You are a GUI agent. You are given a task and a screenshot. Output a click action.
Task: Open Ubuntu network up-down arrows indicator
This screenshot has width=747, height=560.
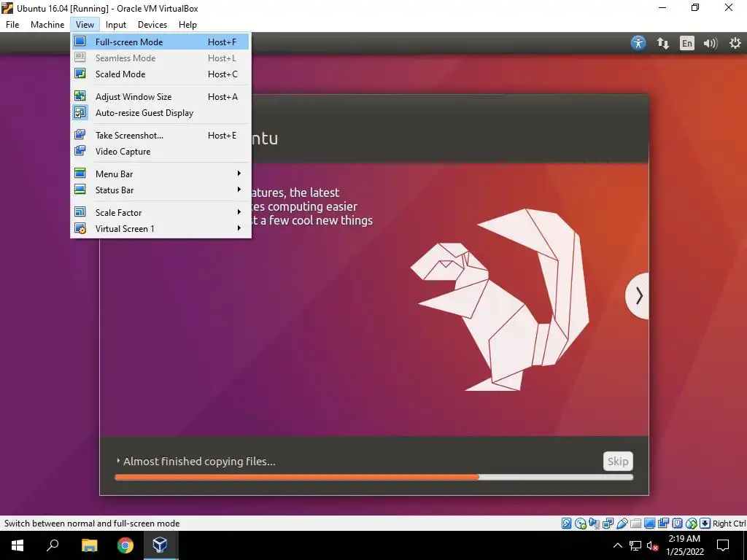coord(662,43)
